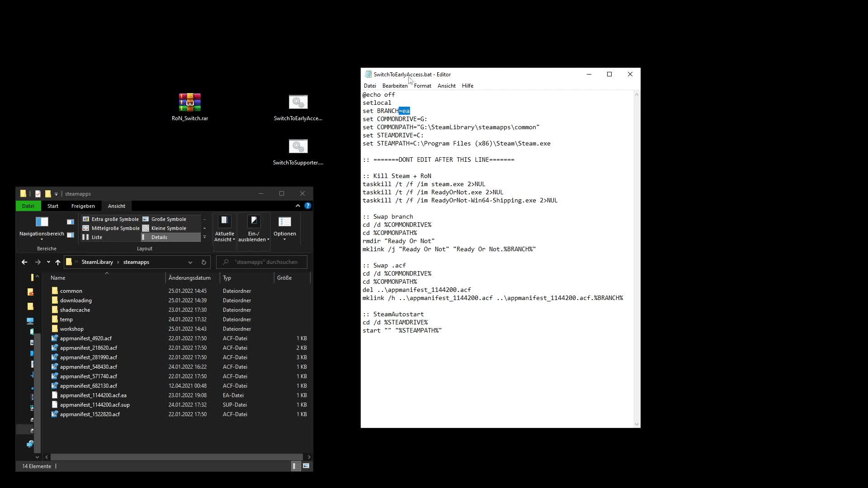Click the steamapps breadcrumb segment
868x488 pixels.
[136, 262]
